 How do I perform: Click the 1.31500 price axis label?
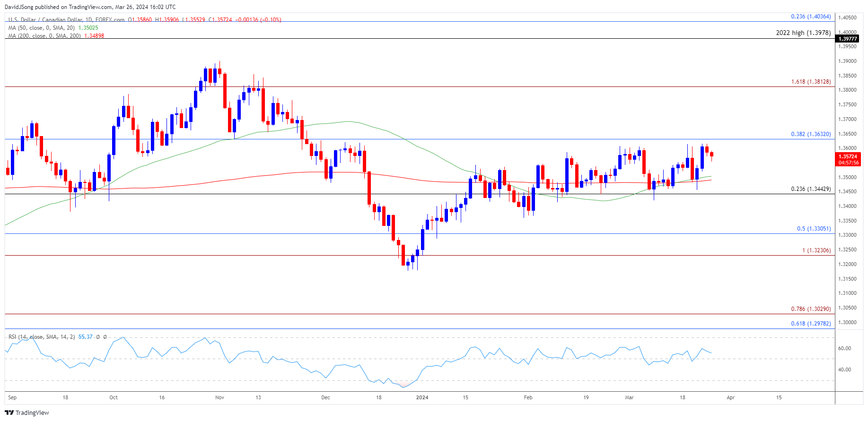[847, 279]
